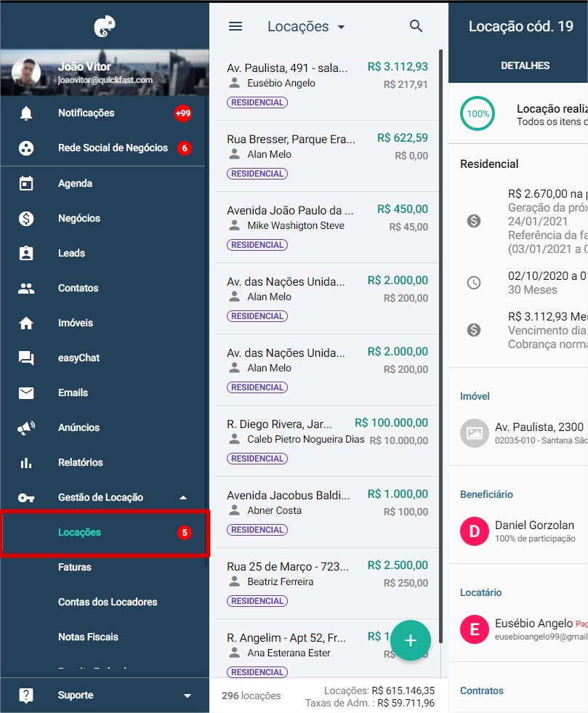Screen dimensions: 588x713
Task: Open the Locações title dropdown arrow
Action: 341,28
